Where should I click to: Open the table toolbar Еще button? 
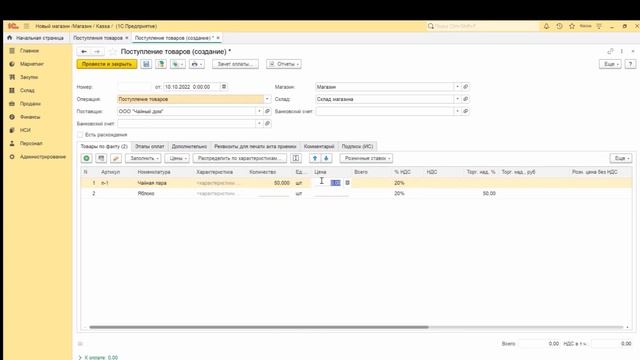[621, 158]
